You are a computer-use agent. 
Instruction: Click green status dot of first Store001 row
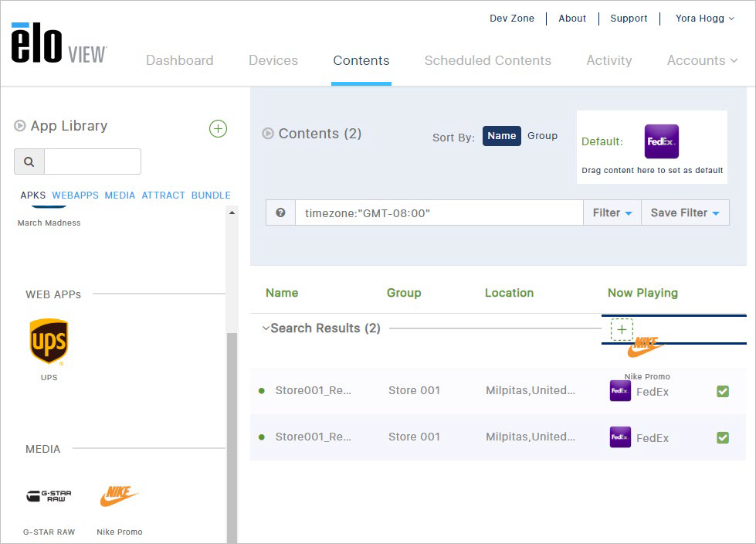(x=262, y=391)
